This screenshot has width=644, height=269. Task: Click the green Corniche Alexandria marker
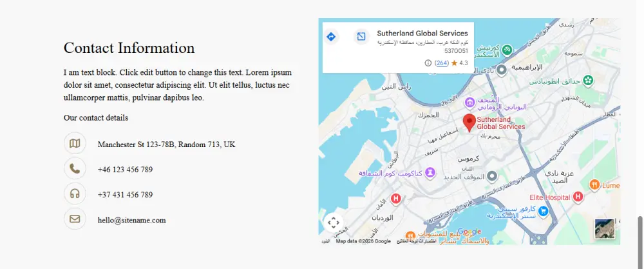(x=507, y=50)
